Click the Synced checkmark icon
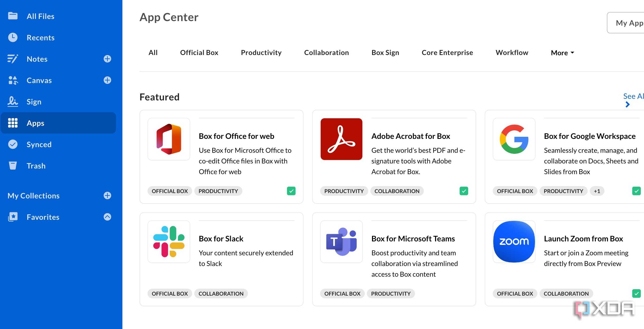The width and height of the screenshot is (644, 329). pyautogui.click(x=13, y=144)
